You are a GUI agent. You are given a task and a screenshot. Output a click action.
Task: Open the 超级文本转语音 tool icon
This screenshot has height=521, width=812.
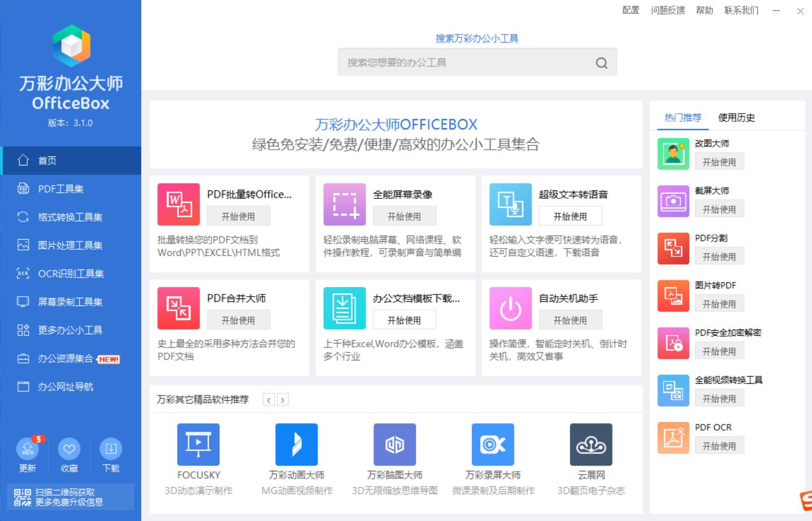point(510,204)
